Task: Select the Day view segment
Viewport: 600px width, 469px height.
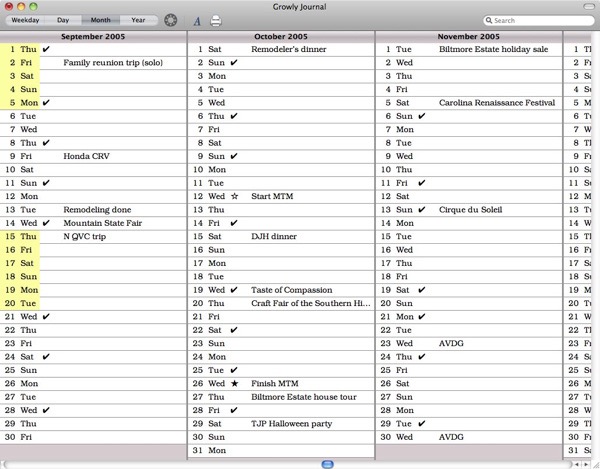Action: 63,20
